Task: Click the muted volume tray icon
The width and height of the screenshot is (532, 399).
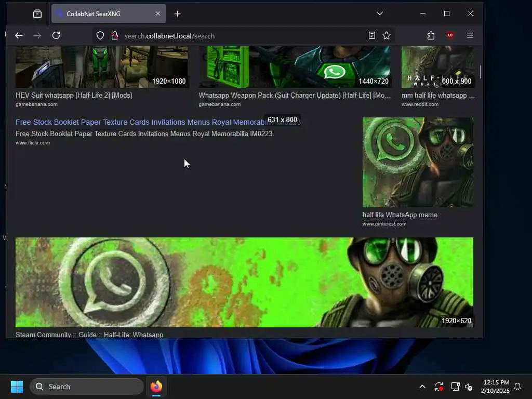Action: [469, 387]
